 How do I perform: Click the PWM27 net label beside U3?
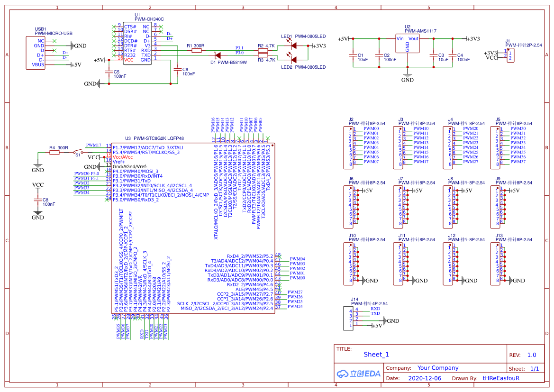pos(295,292)
